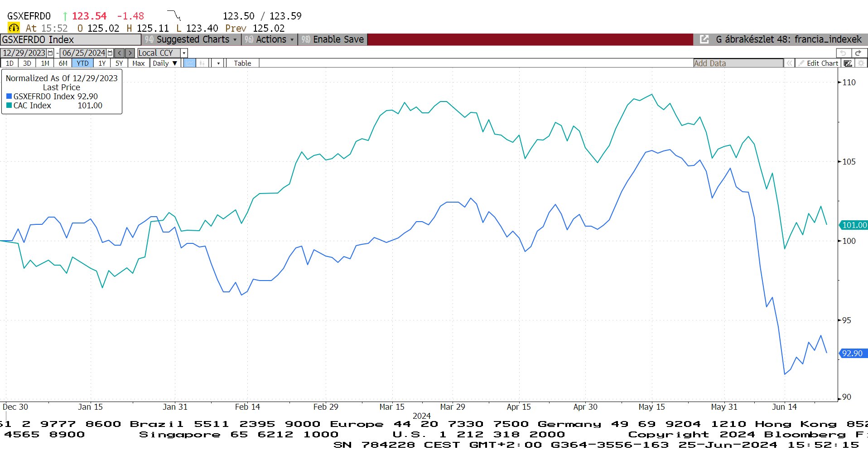Select the Max time range
868x470 pixels.
coord(139,63)
